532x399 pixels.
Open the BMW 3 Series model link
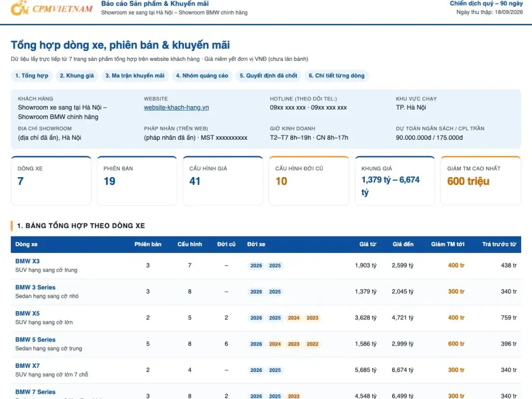(x=35, y=287)
